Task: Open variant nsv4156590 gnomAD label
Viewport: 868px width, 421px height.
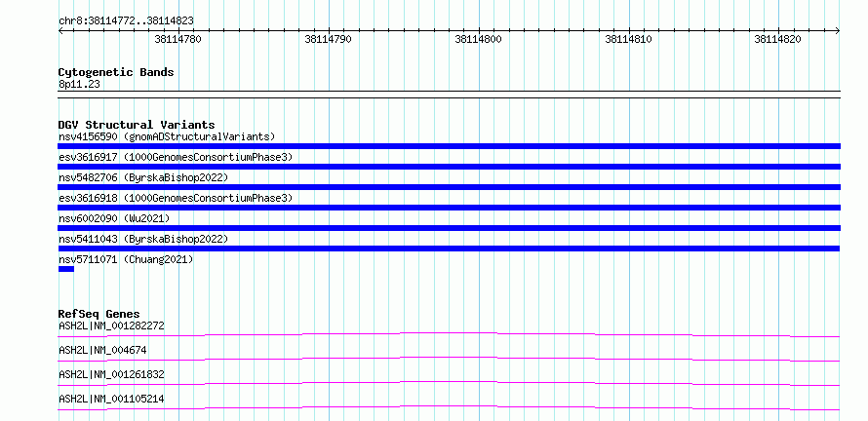Action: click(x=167, y=136)
